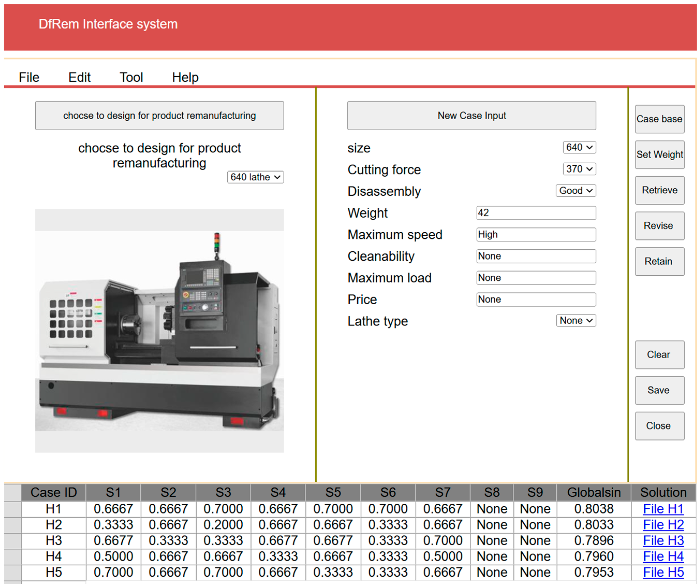Click the Maximum speed text field
This screenshot has width=700, height=588.
click(536, 234)
